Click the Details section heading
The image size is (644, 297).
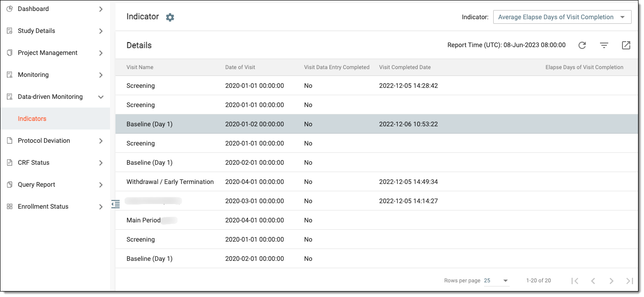pos(139,45)
